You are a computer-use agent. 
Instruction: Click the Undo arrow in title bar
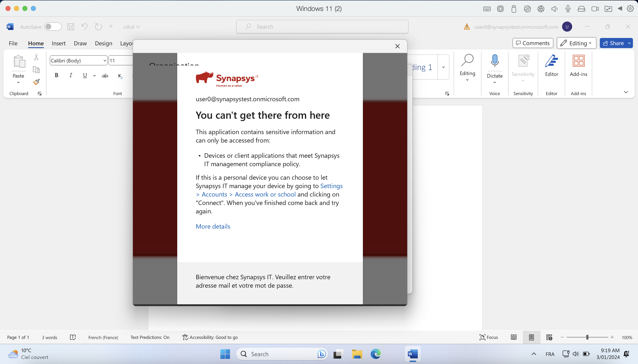(84, 27)
